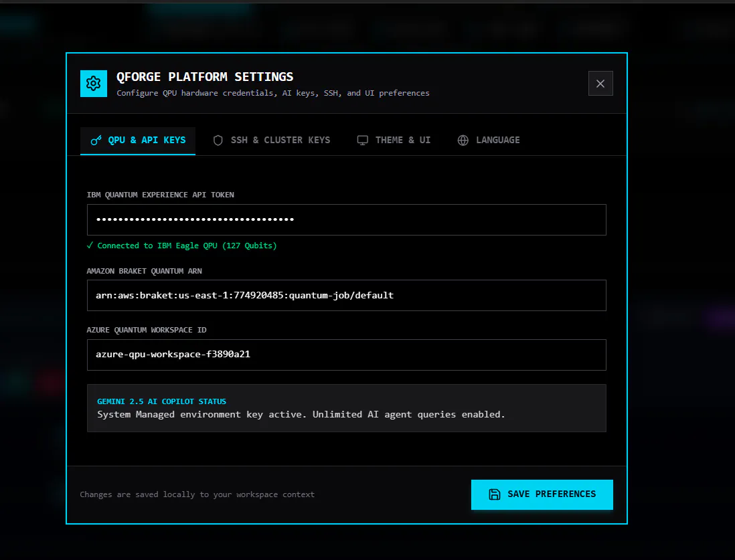This screenshot has width=735, height=560.
Task: Click the IBM Quantum API token field
Action: (x=346, y=219)
